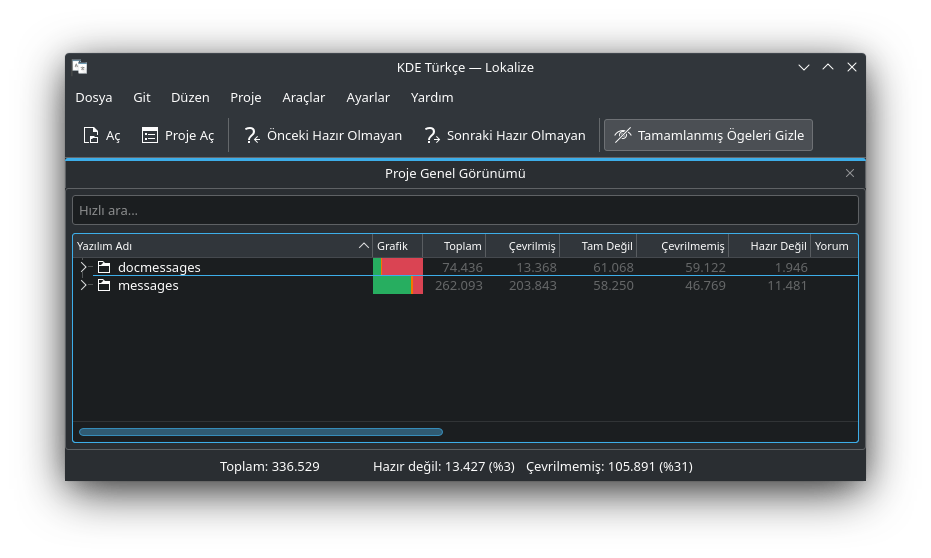
Task: Close the Proje Genel Görünümü panel
Action: coord(850,173)
